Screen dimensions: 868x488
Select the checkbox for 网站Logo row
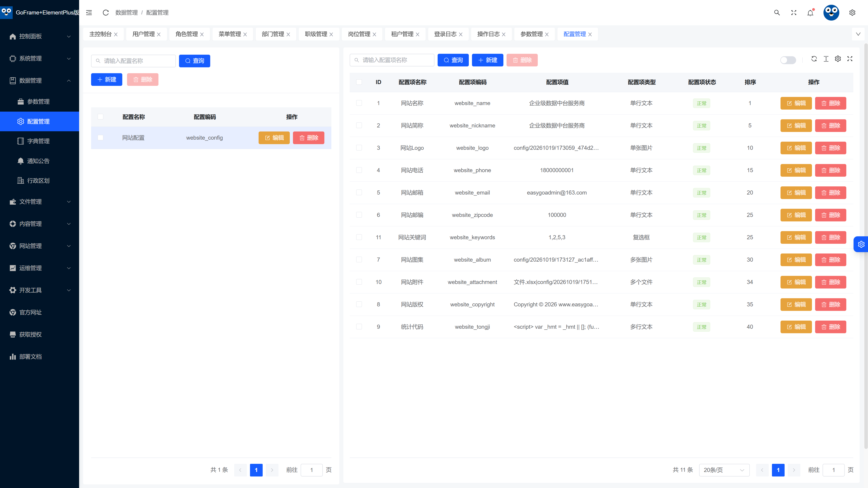359,148
